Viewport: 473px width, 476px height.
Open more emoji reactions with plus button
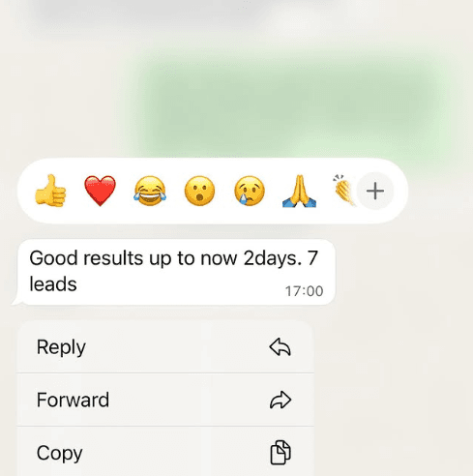[375, 191]
